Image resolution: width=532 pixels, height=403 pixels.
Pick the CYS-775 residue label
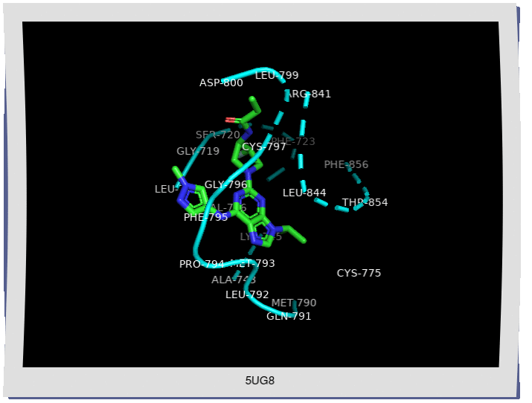tap(359, 273)
